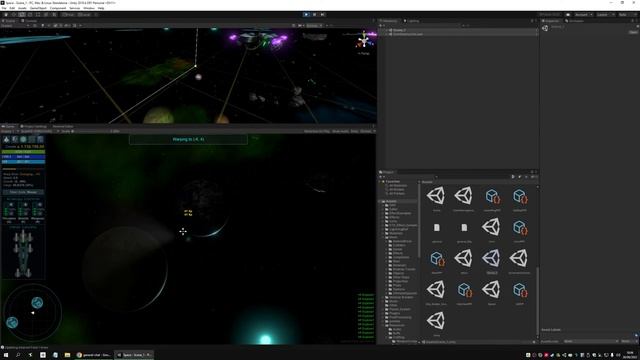Open the Component menu
This screenshot has height=360, width=640.
tap(58, 8)
